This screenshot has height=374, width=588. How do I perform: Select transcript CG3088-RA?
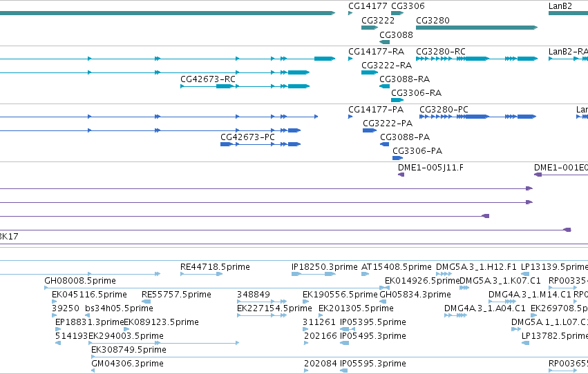(405, 79)
